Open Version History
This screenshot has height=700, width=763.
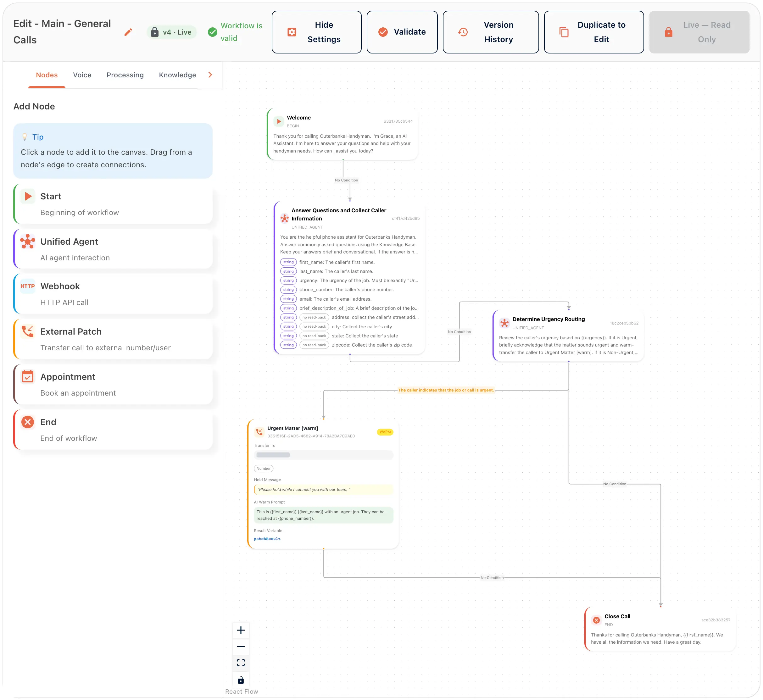pyautogui.click(x=491, y=32)
